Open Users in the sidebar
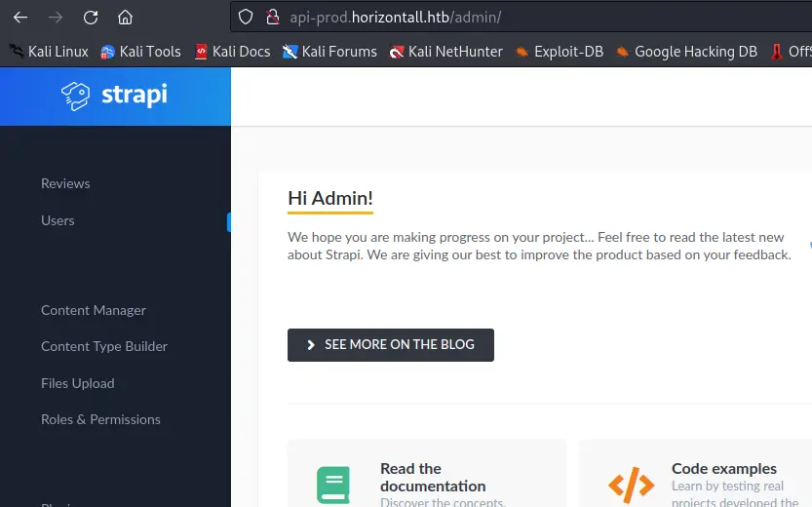Viewport: 812px width, 507px height. 58,220
